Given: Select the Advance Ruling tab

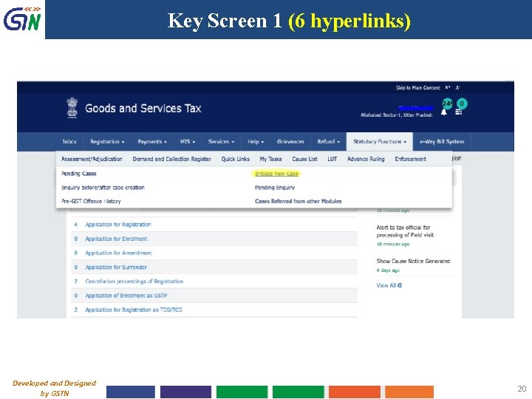Looking at the screenshot, I should (366, 159).
